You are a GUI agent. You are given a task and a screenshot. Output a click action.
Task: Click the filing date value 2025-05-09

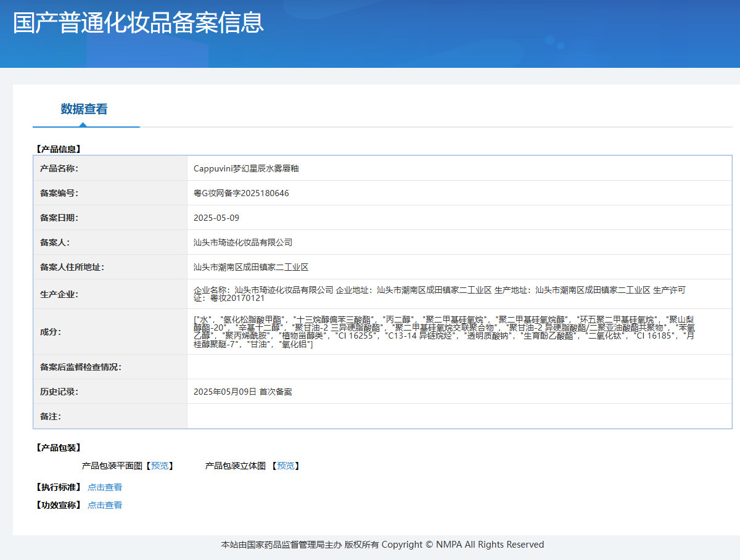point(216,218)
